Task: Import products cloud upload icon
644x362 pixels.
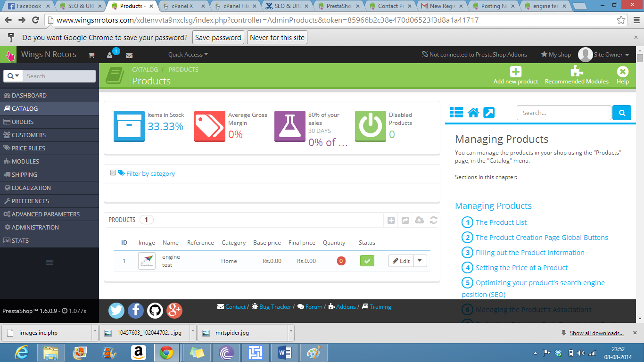Action: [x=419, y=220]
